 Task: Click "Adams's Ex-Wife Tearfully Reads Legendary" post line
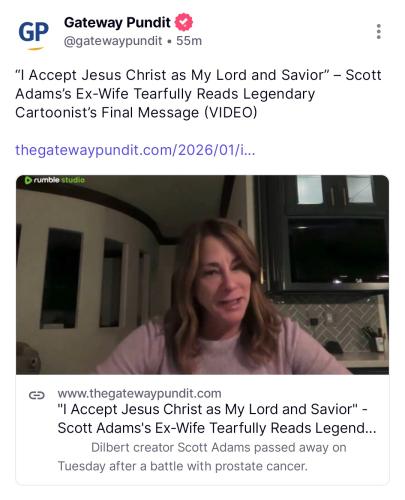(x=165, y=94)
